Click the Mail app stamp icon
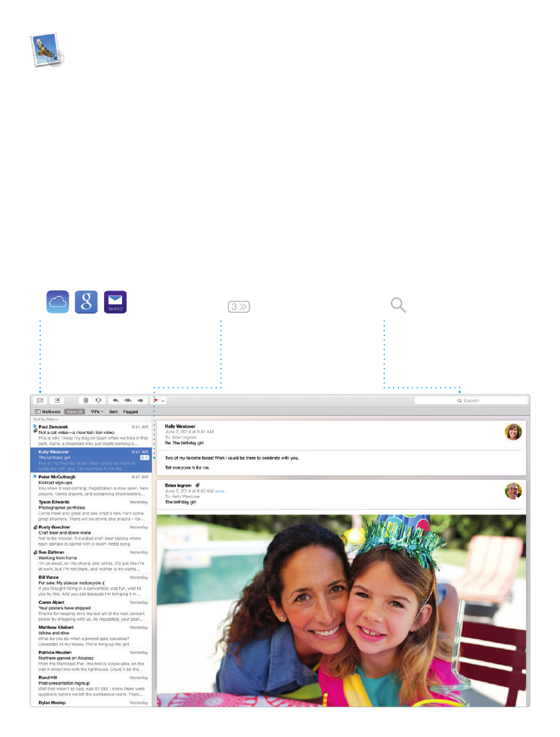The image size is (560, 737). point(47,50)
